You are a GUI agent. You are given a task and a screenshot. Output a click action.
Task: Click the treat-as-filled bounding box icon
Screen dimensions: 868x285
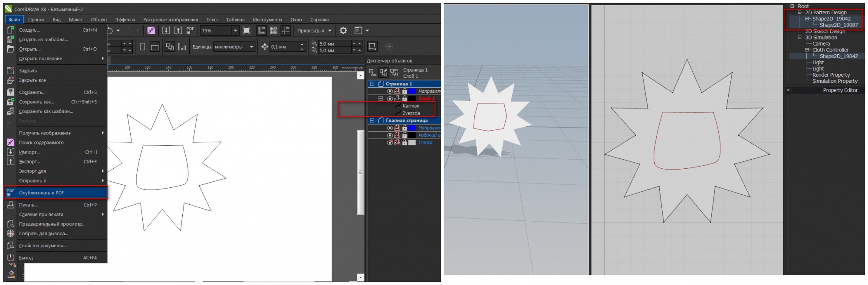tap(372, 46)
